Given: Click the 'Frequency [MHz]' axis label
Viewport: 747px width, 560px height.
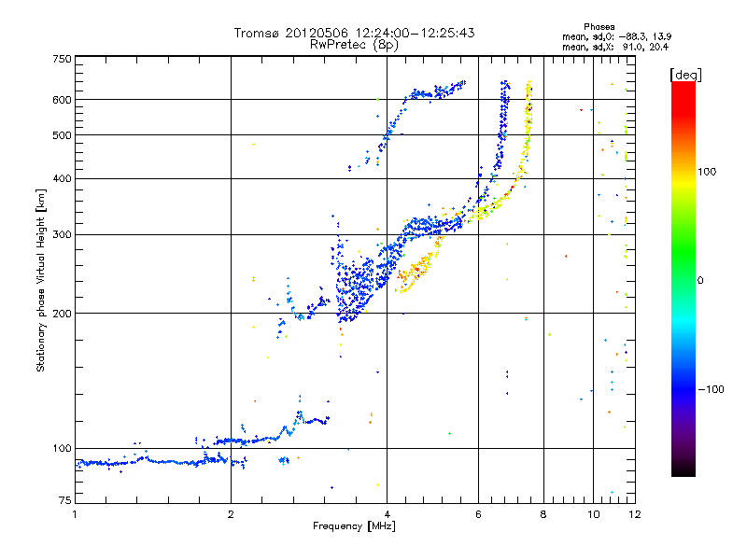Looking at the screenshot, I should pyautogui.click(x=354, y=526).
